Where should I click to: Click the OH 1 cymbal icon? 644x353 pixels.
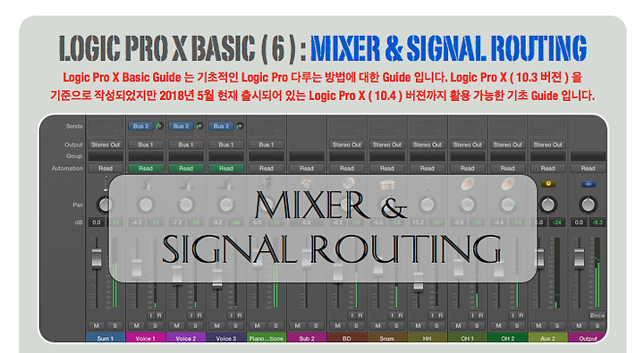pos(468,184)
